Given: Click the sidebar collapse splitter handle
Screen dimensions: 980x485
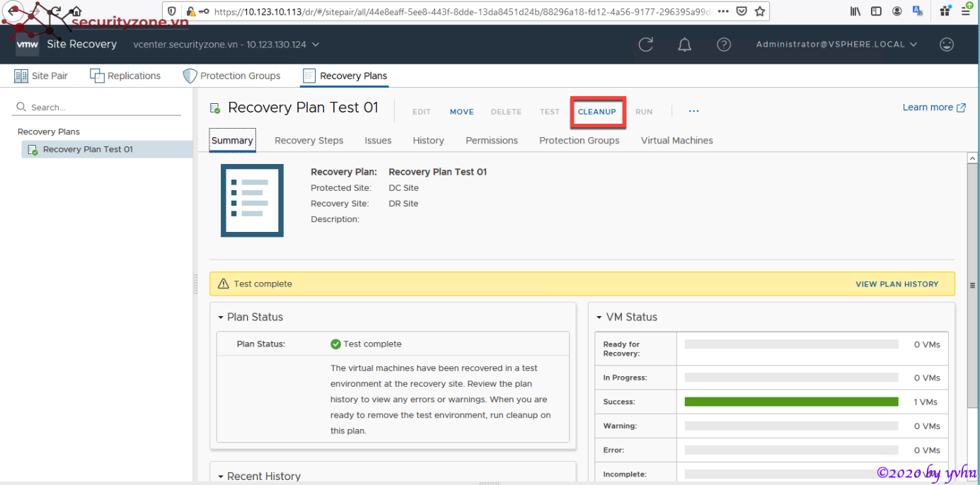Looking at the screenshot, I should point(195,284).
